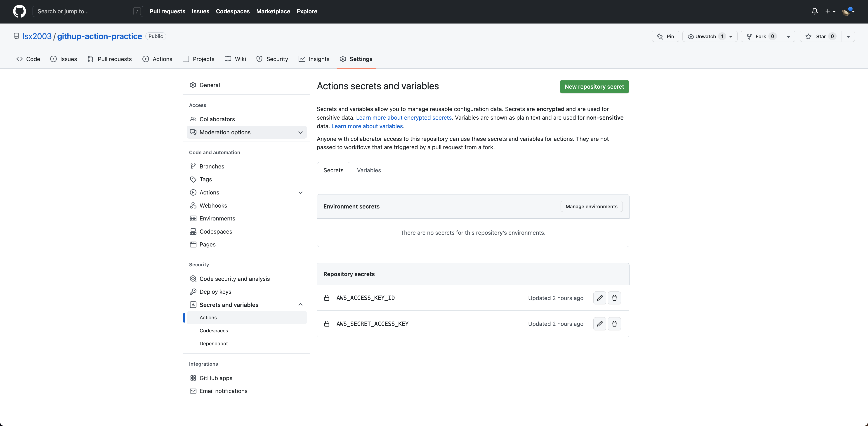Open Codespaces in top navigation
Image resolution: width=868 pixels, height=426 pixels.
coord(233,11)
